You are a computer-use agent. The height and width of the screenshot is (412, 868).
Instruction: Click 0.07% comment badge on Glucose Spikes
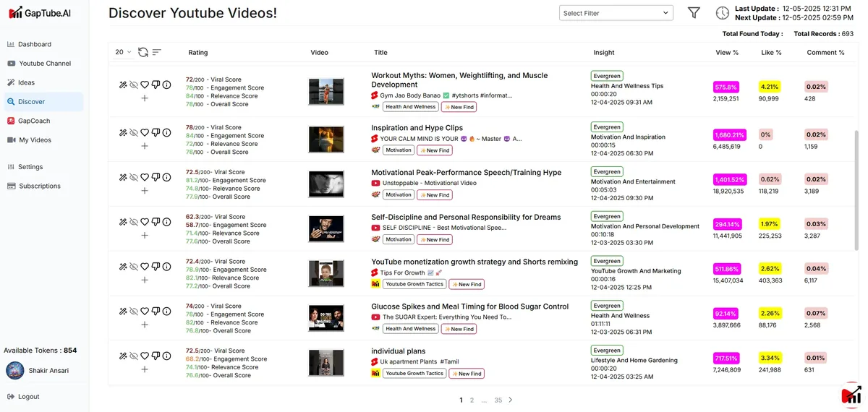point(816,314)
